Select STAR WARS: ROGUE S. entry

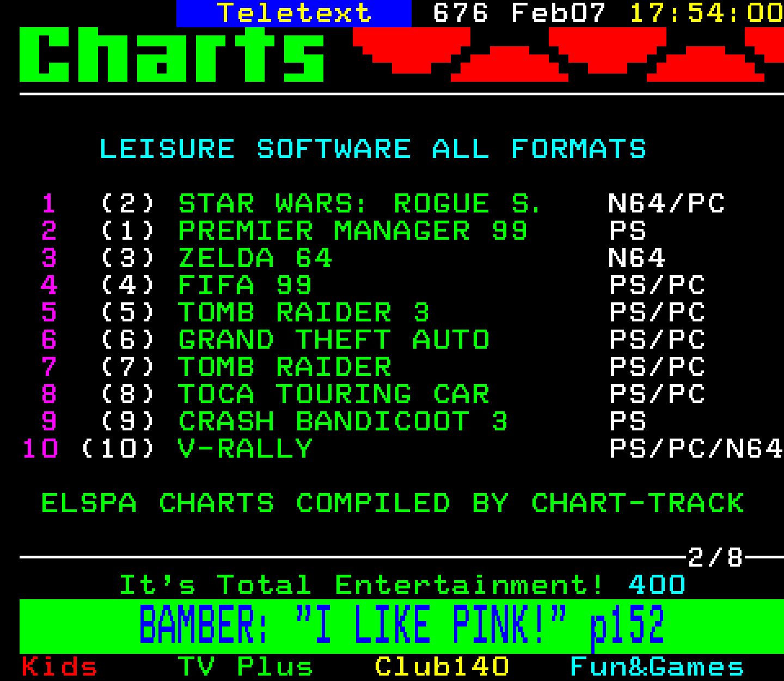(360, 204)
